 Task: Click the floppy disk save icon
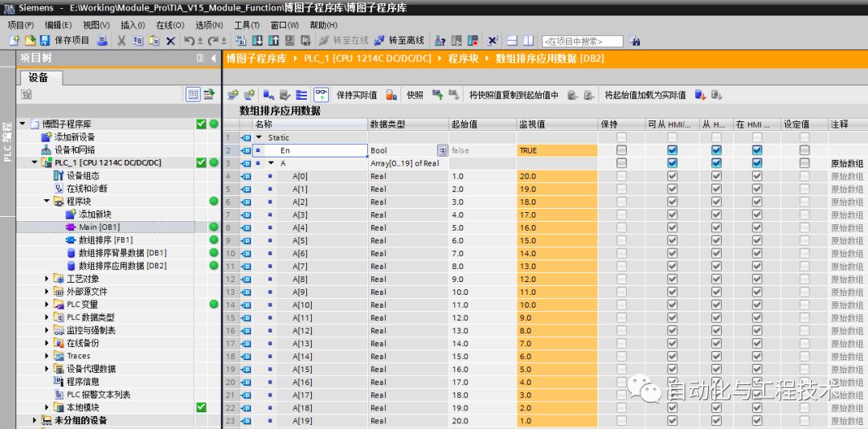coord(45,40)
